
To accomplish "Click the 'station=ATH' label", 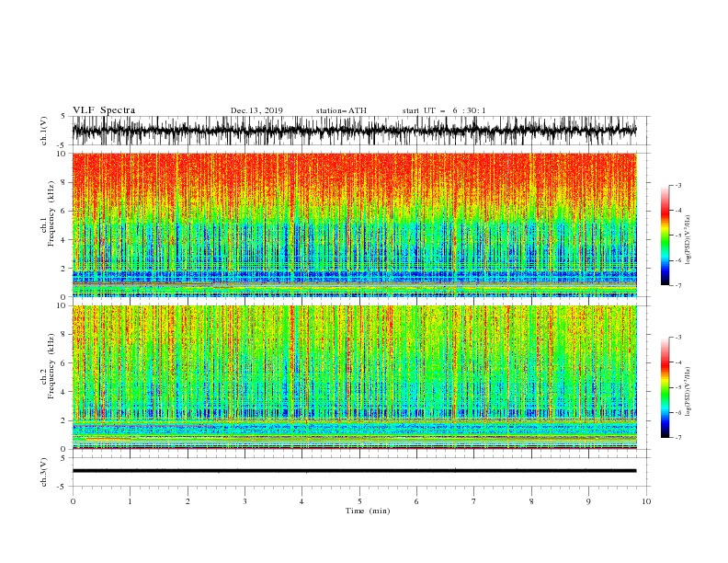I will pos(341,110).
